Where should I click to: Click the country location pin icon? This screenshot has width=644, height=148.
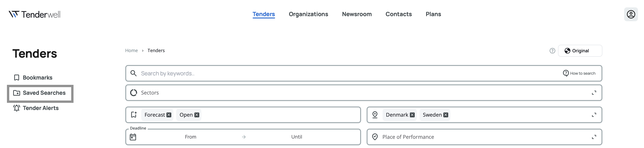coord(375,115)
